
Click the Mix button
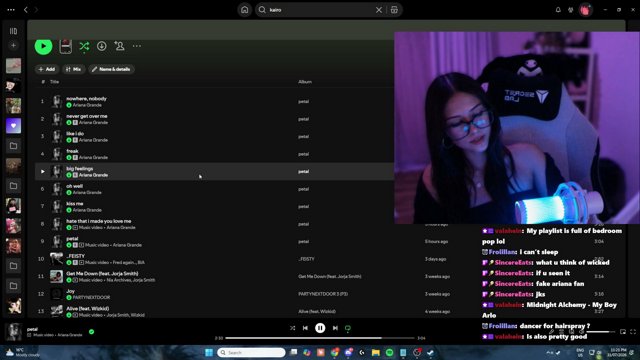(73, 69)
